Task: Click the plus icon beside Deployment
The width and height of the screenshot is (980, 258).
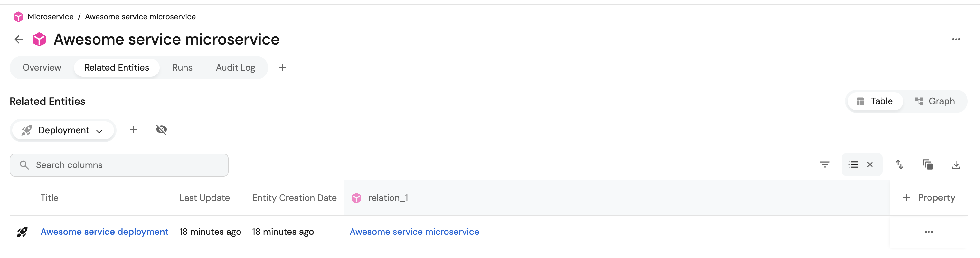Action: coord(133,130)
